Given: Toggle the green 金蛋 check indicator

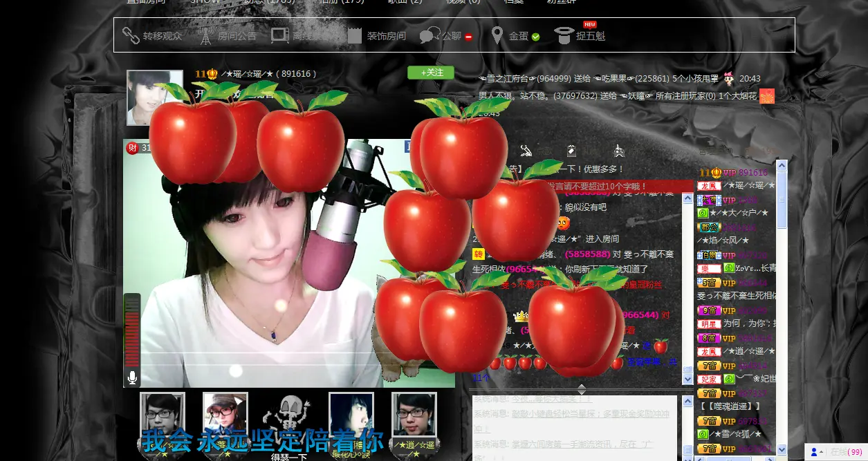Looking at the screenshot, I should tap(535, 37).
